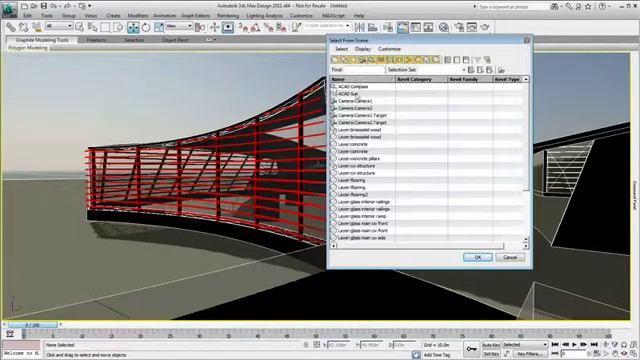The width and height of the screenshot is (640, 360).
Task: Click the time slider '0 / 100' handle
Action: pos(33,325)
